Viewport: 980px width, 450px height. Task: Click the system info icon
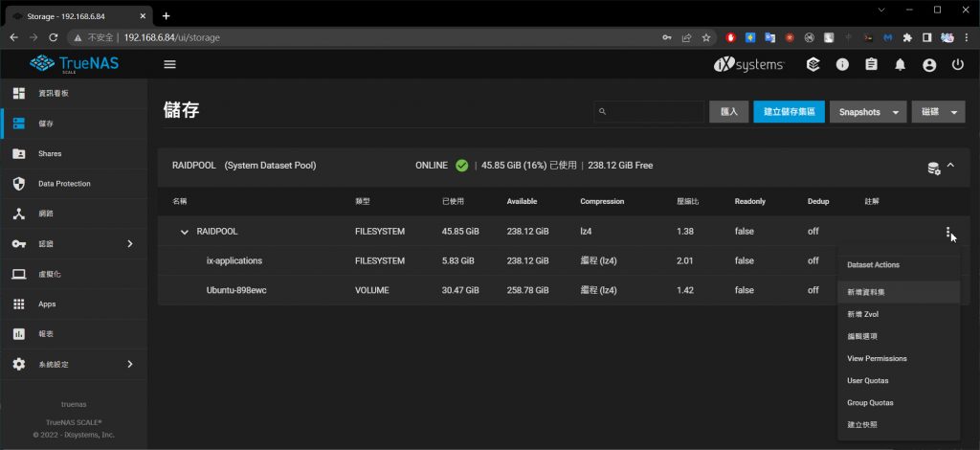pyautogui.click(x=842, y=65)
